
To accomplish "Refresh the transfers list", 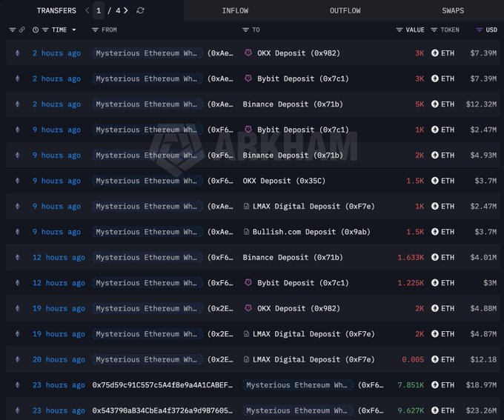I will click(141, 10).
